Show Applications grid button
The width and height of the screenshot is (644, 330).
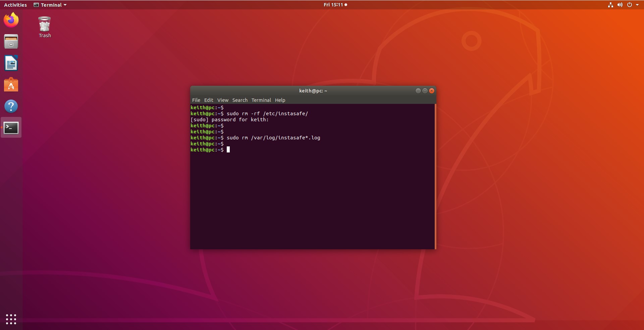[x=11, y=319]
